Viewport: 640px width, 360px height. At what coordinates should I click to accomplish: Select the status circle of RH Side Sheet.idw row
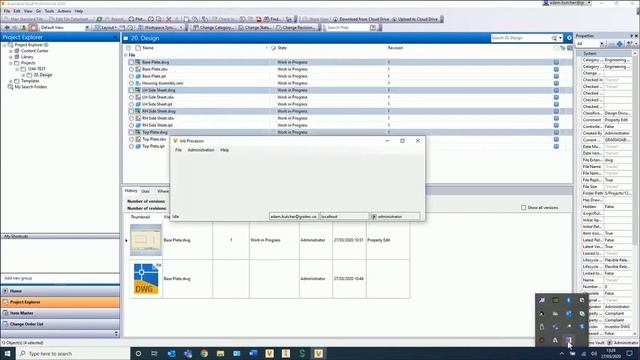[131, 118]
